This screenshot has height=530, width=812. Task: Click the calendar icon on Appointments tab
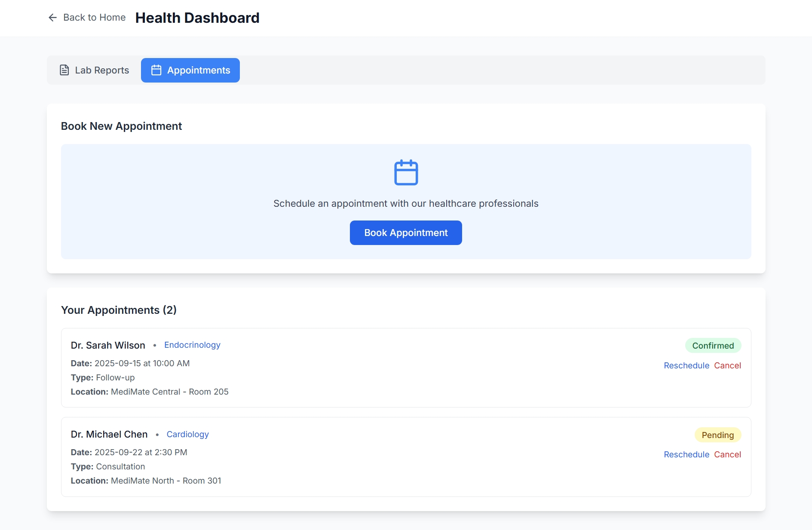(156, 70)
